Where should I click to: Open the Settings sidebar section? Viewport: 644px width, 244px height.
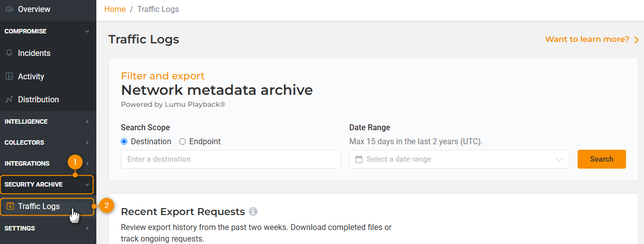click(x=48, y=229)
